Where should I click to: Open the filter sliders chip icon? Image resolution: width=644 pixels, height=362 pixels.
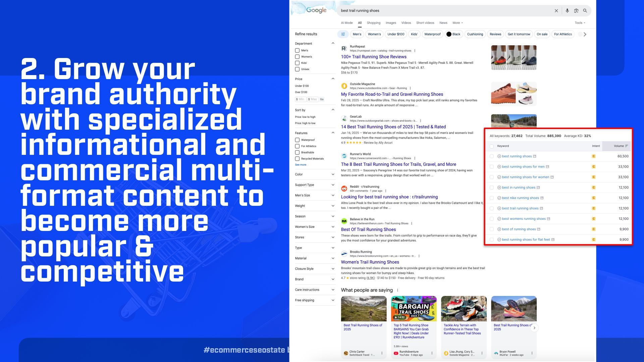point(343,34)
